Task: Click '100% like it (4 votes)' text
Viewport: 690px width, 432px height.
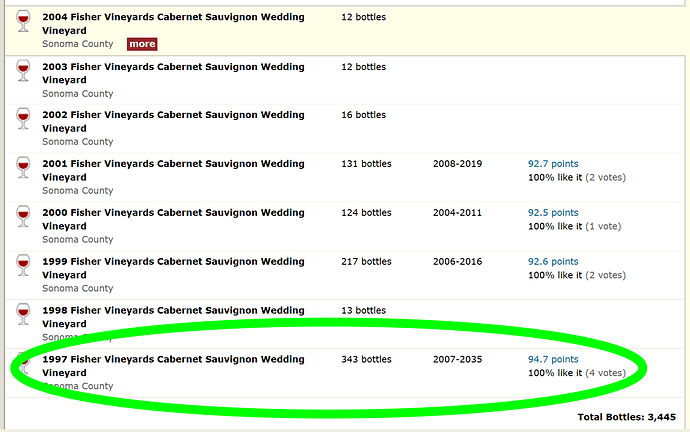Action: 577,373
